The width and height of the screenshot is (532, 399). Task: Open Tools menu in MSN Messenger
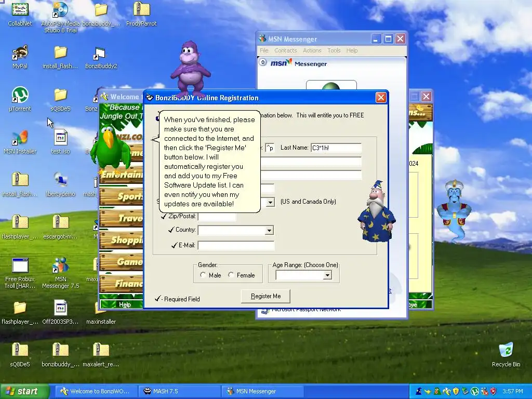(x=334, y=50)
